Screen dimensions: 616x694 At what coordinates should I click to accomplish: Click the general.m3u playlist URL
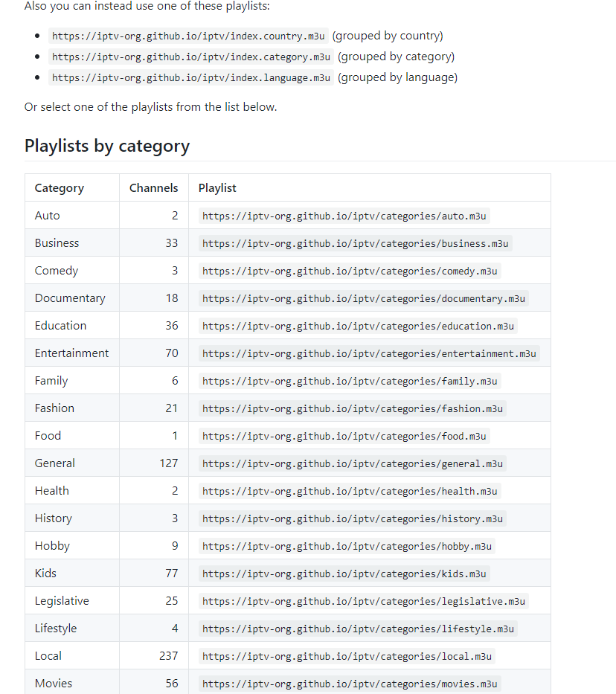point(353,464)
